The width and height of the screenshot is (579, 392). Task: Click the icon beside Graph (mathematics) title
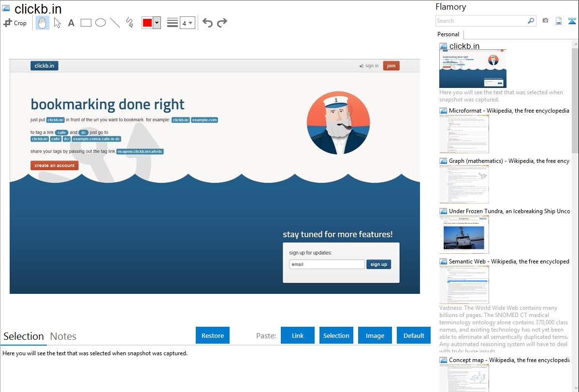(x=443, y=161)
